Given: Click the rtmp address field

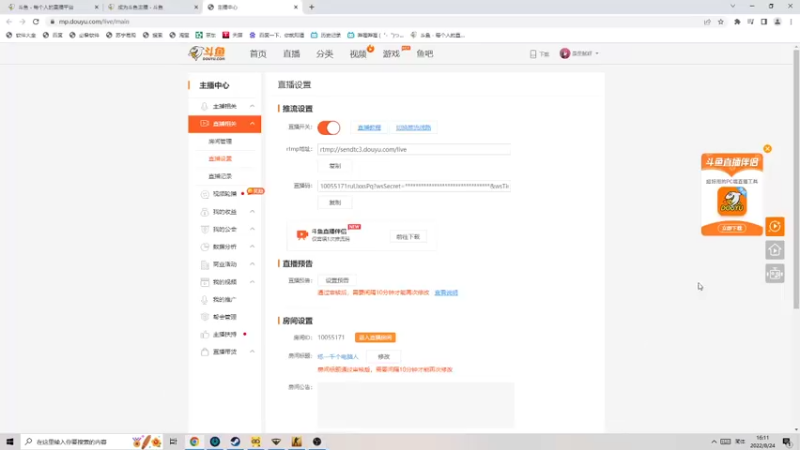Looking at the screenshot, I should pyautogui.click(x=414, y=149).
